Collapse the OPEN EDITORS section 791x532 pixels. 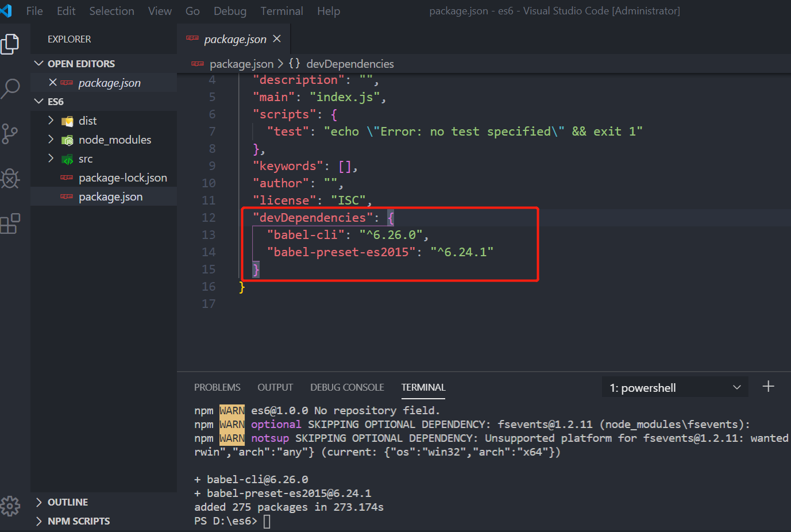coord(38,63)
